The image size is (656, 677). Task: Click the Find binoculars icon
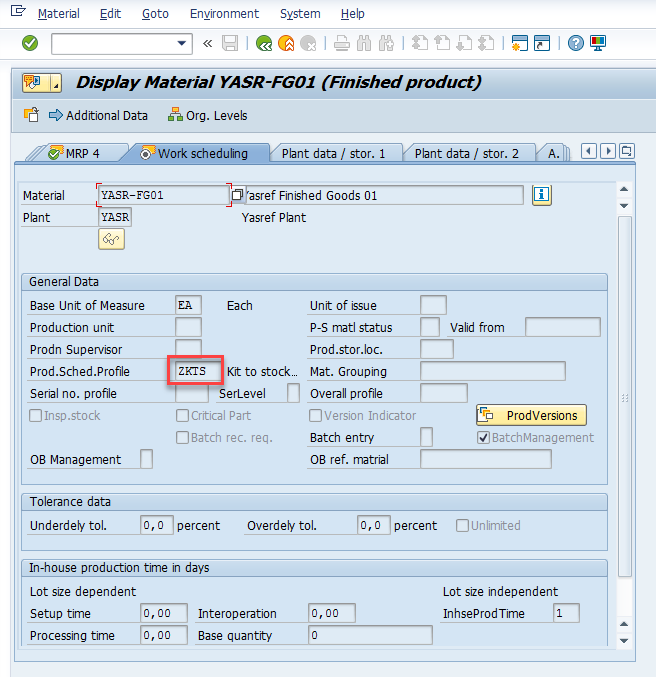pyautogui.click(x=364, y=43)
